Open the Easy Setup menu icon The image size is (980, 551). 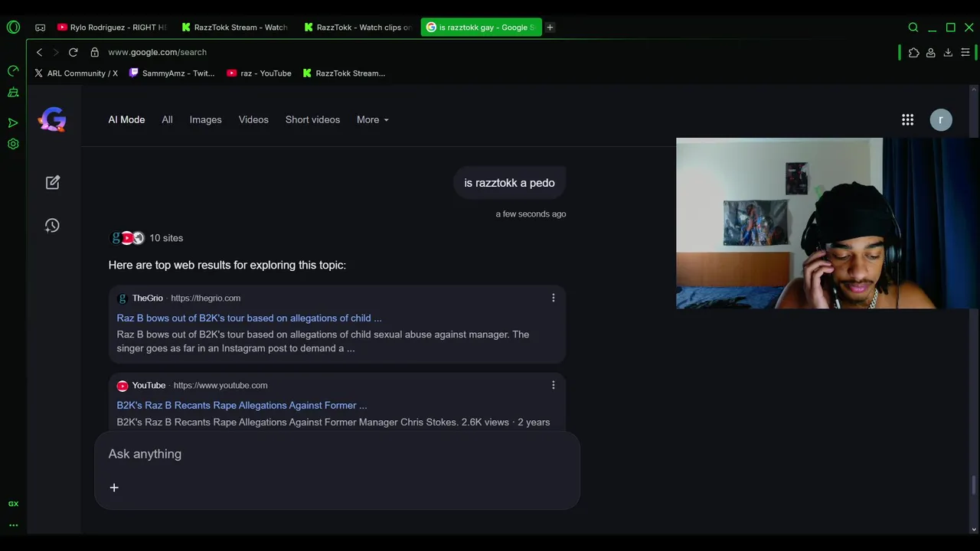(x=965, y=52)
